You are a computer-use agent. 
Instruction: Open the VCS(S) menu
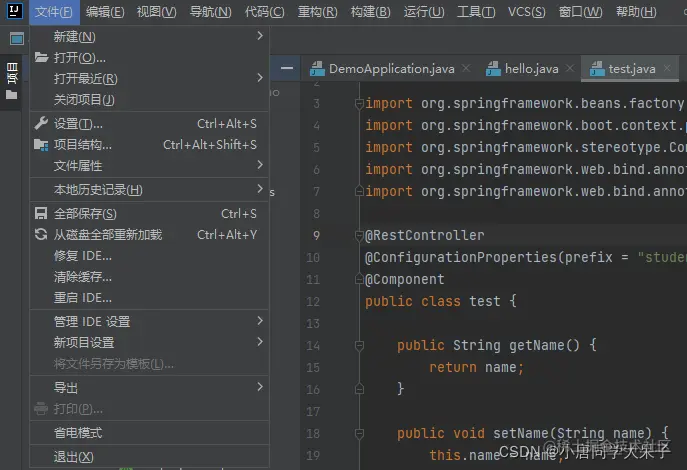pos(527,12)
